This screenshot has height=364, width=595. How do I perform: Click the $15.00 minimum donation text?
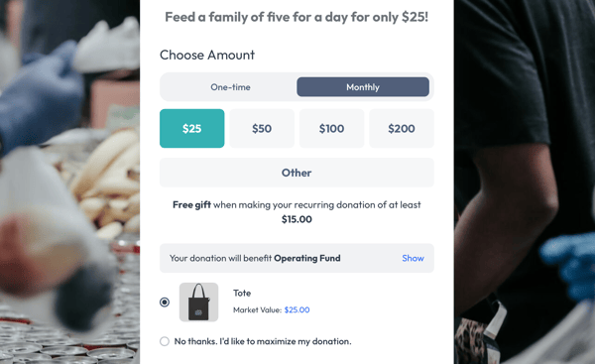pos(297,219)
